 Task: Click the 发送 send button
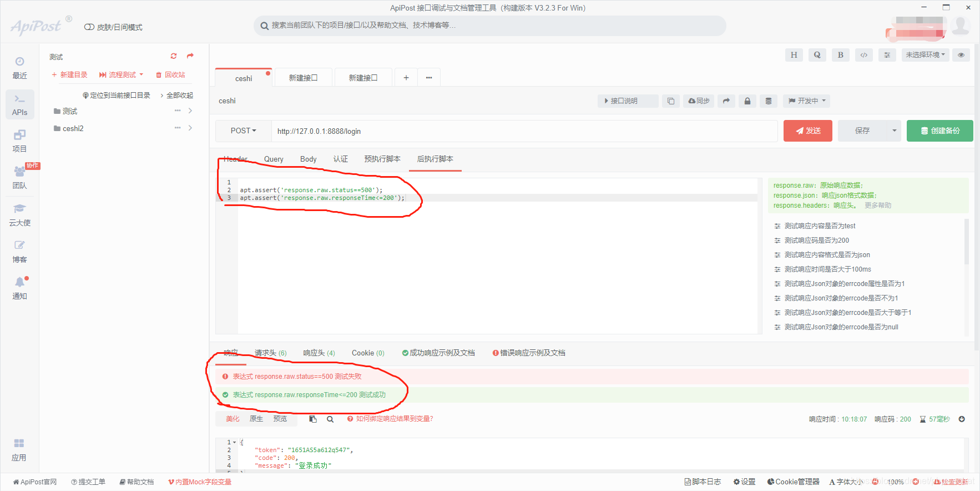pos(807,131)
